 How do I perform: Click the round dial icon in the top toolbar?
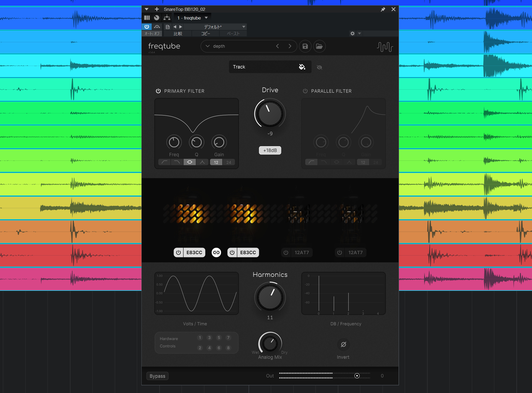tap(157, 18)
